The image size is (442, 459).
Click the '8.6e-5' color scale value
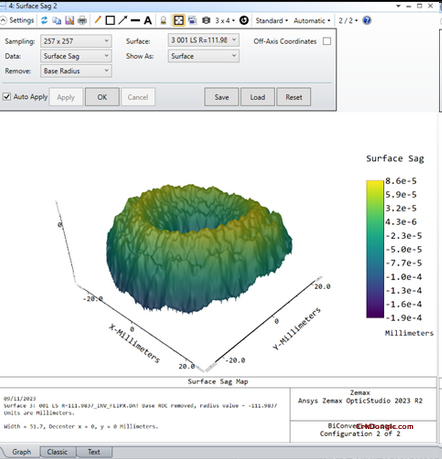[401, 181]
